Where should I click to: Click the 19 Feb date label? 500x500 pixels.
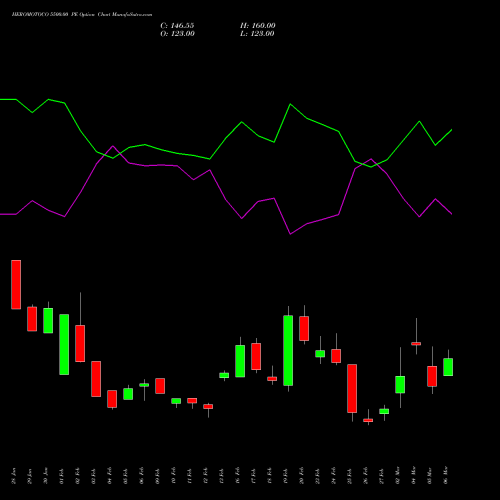(x=286, y=476)
